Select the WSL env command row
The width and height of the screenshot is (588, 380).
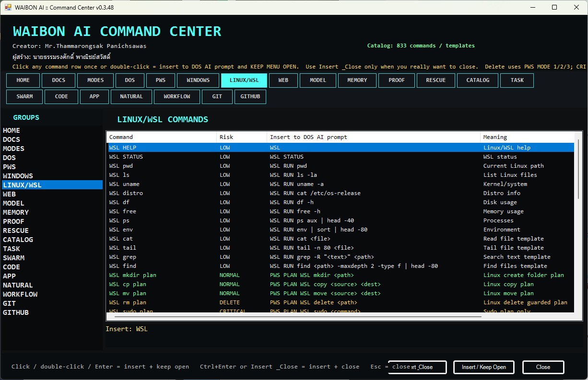(341, 230)
